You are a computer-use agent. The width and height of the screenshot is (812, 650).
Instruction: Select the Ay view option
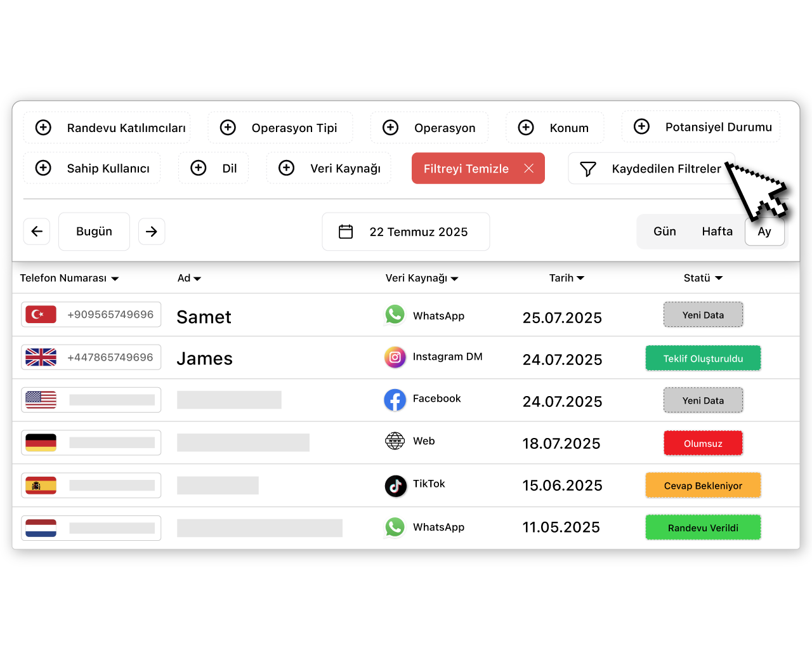764,232
